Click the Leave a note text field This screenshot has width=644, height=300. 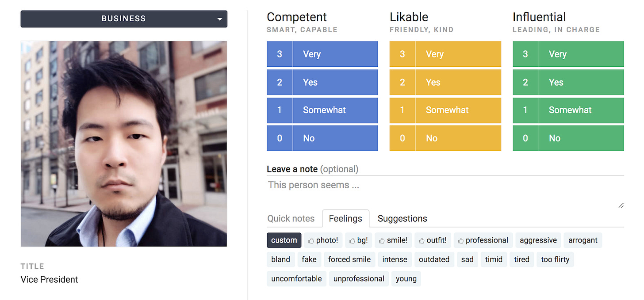tap(445, 192)
